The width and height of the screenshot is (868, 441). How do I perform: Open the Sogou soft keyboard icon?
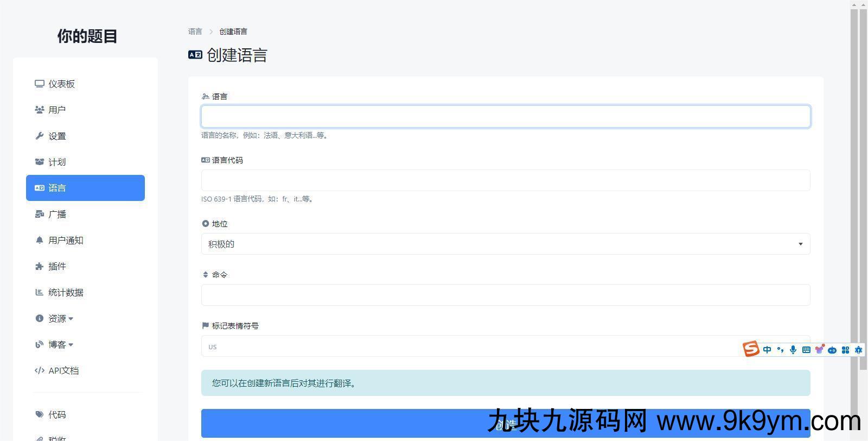[x=806, y=350]
